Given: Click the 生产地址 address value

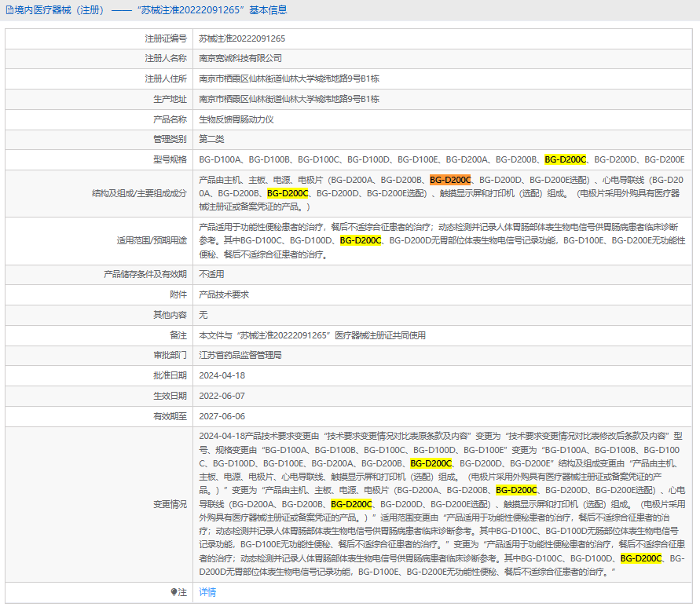Looking at the screenshot, I should 289,99.
